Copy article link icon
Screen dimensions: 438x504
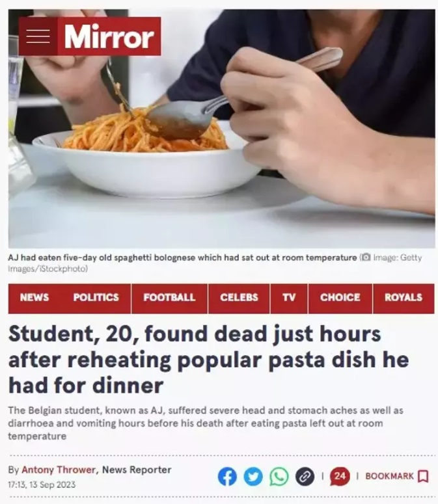pyautogui.click(x=305, y=476)
